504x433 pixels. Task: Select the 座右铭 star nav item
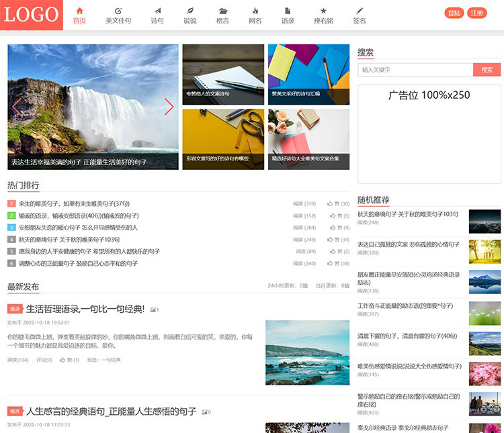click(x=323, y=11)
